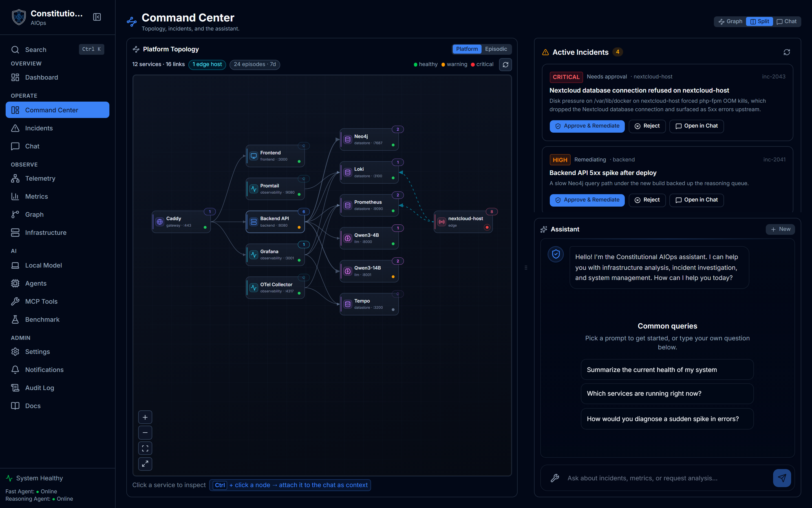
Task: Select the Qwen3-14B llm node
Action: tap(369, 271)
